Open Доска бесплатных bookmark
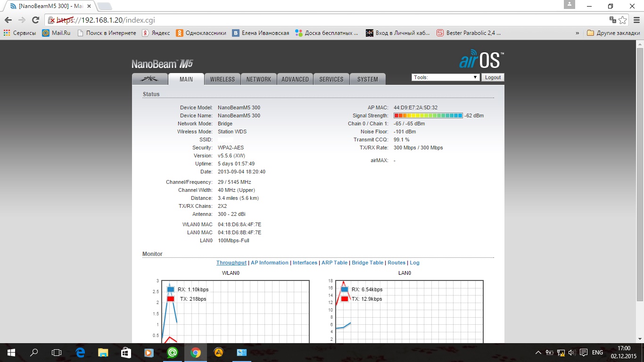Screen dimensions: 644x362 [x=327, y=33]
